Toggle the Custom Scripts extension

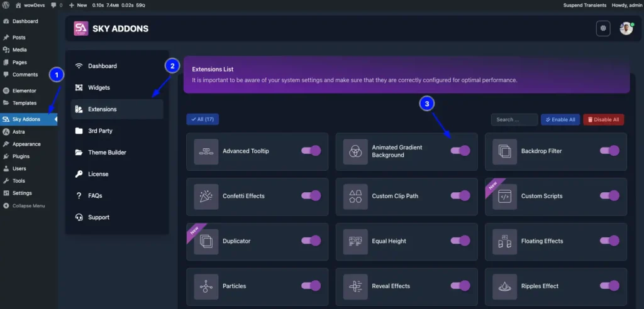click(x=609, y=196)
